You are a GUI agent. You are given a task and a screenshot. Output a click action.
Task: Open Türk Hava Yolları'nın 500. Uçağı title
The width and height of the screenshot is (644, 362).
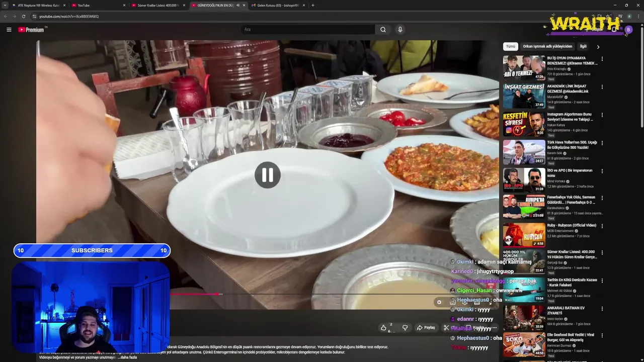point(572,145)
